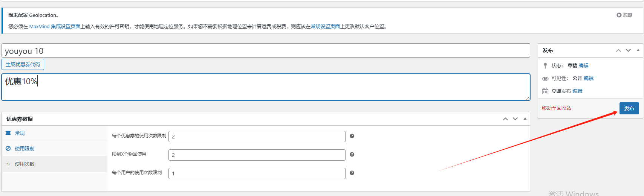The image size is (644, 196).
Task: Click the help icon beside 每个用户的使用次数限制
Action: click(x=352, y=173)
